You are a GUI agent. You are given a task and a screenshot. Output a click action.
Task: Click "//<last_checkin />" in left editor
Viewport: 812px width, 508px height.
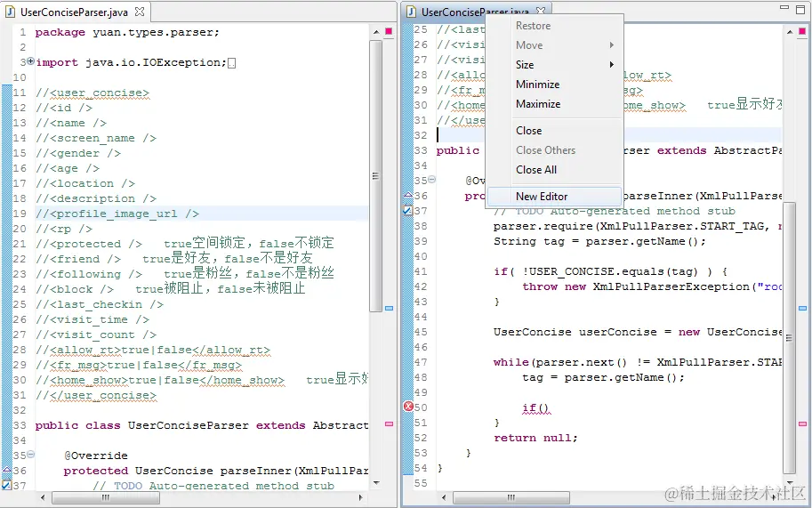pyautogui.click(x=100, y=304)
